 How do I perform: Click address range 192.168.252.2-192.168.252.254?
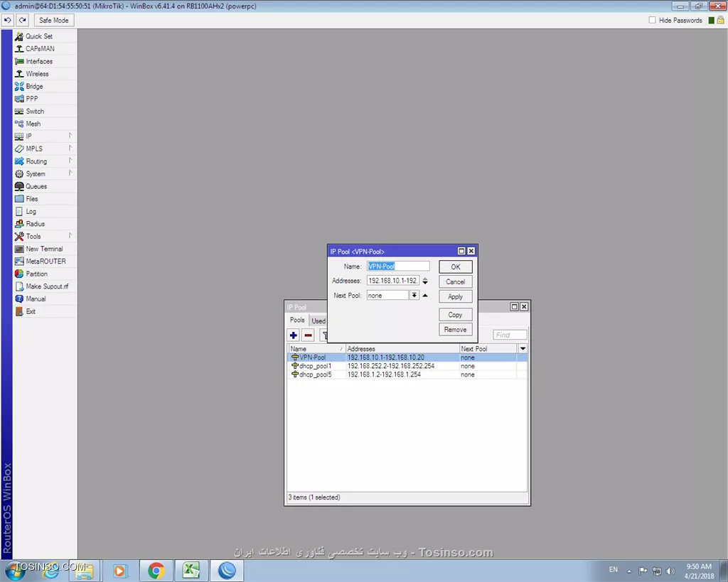pyautogui.click(x=391, y=366)
